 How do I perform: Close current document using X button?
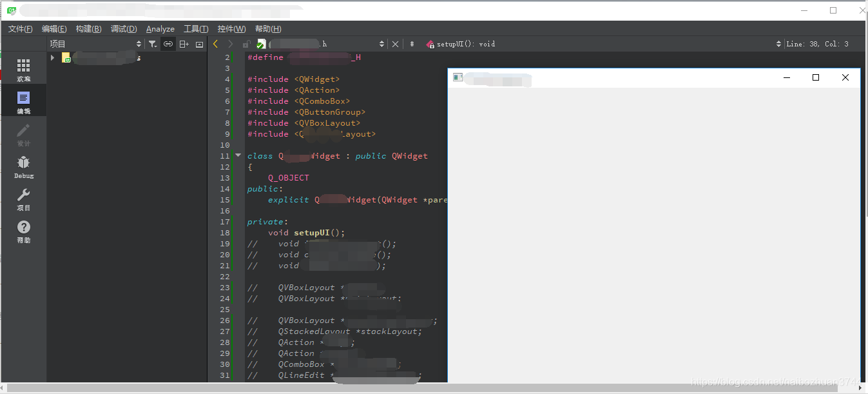coord(396,44)
